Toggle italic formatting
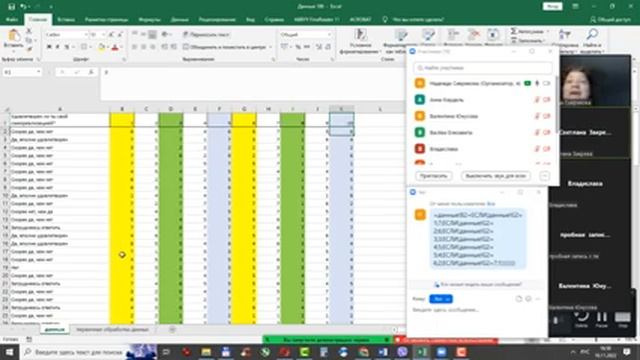640x360 pixels. tap(58, 47)
